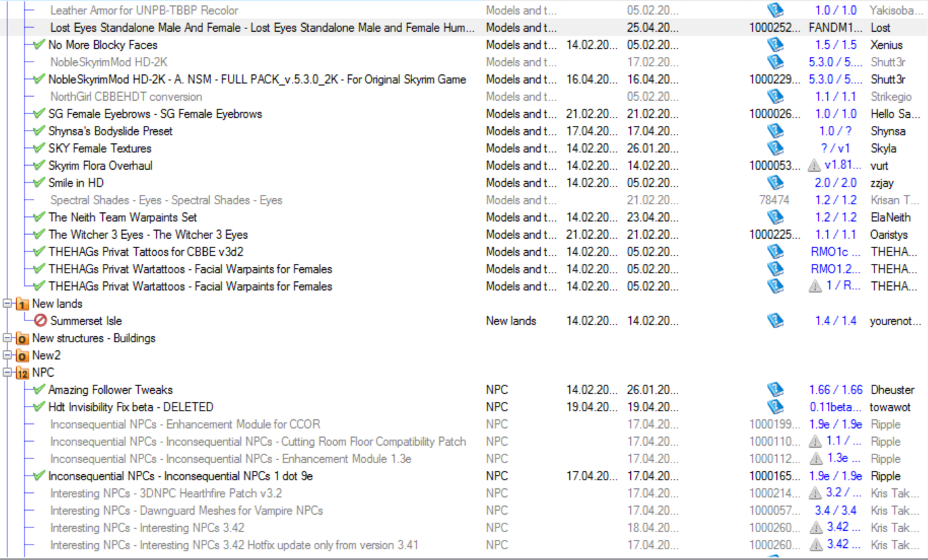Disable the SG Female Eyebrows mod checkmark
Viewport: 928px width, 560px height.
(39, 114)
